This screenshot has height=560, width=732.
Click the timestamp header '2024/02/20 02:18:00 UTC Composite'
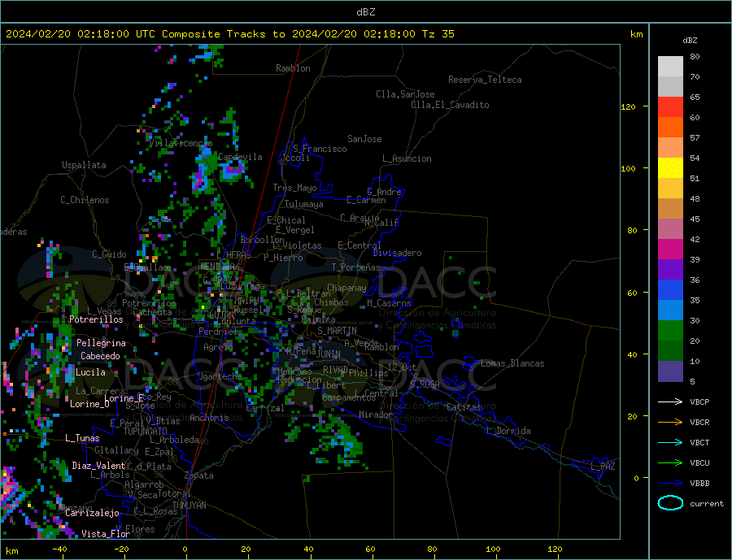point(112,34)
